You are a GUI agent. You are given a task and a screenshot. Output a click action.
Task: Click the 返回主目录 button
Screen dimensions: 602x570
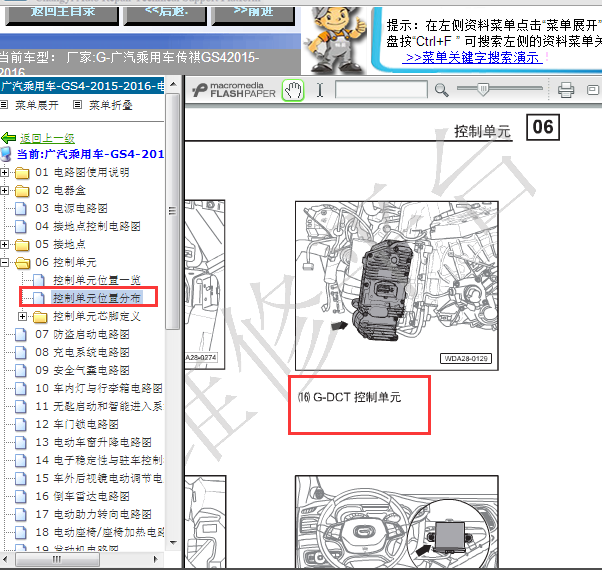62,15
